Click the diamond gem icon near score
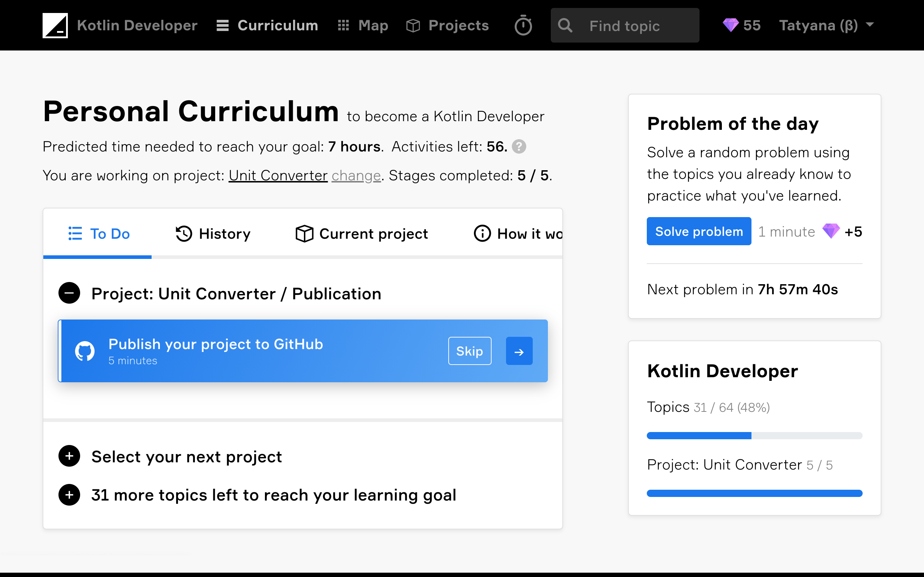The height and width of the screenshot is (577, 924). (x=731, y=25)
